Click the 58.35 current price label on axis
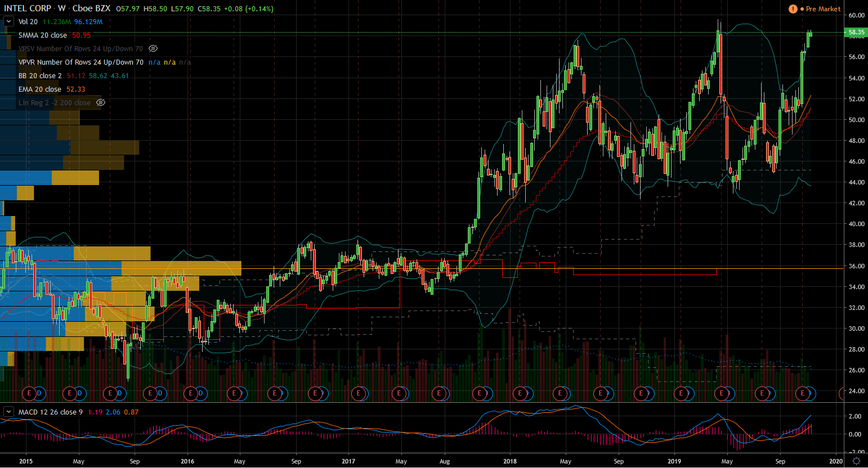 856,33
